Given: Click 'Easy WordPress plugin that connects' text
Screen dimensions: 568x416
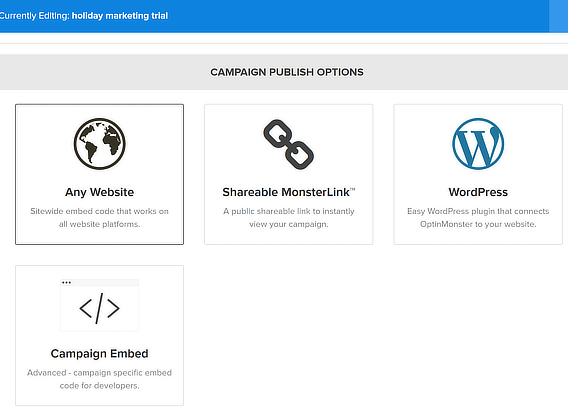Looking at the screenshot, I should [x=478, y=211].
